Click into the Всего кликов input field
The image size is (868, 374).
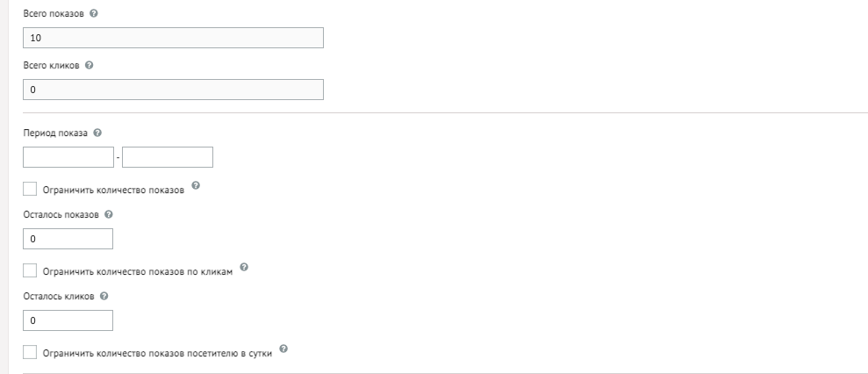click(173, 90)
